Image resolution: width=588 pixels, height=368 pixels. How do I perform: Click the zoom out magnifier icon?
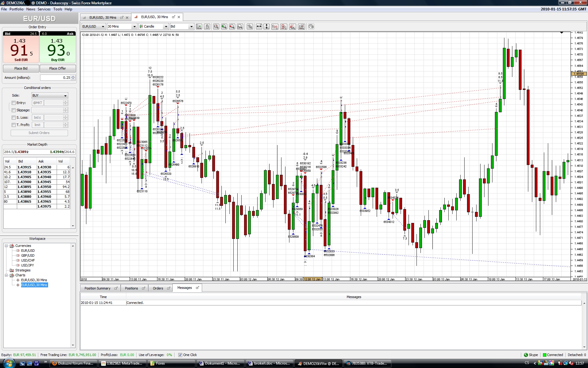(232, 27)
